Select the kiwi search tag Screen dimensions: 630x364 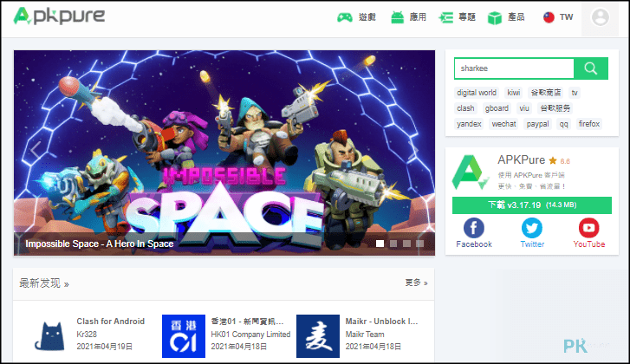(x=514, y=93)
